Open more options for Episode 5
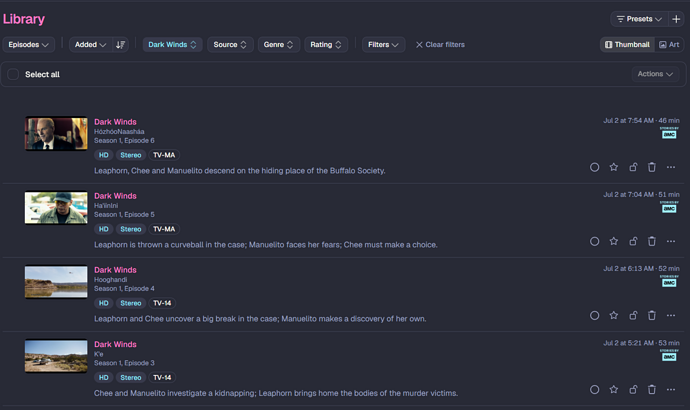 671,241
